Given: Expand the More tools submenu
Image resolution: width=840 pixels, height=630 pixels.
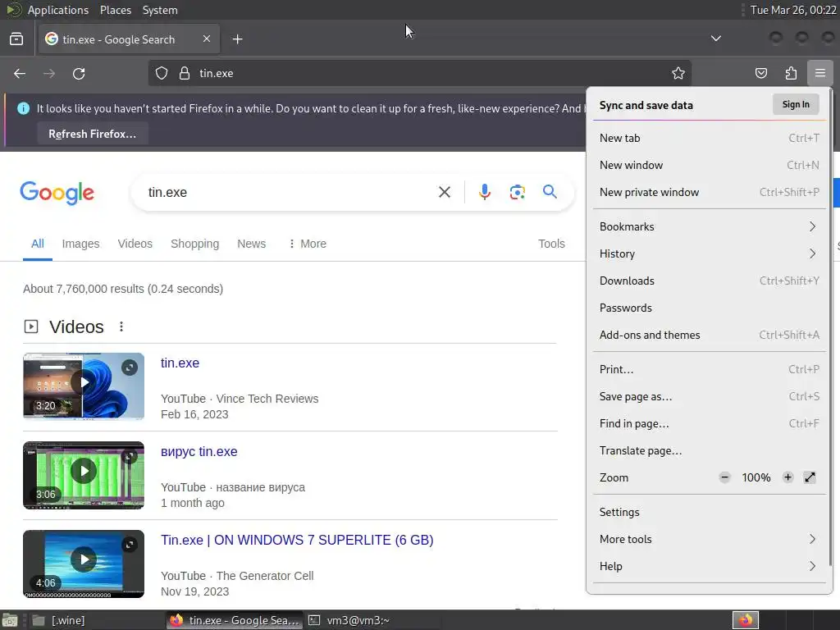Looking at the screenshot, I should pos(710,540).
